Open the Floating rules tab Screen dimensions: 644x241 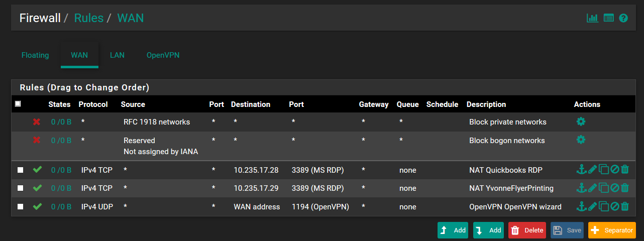pos(35,55)
